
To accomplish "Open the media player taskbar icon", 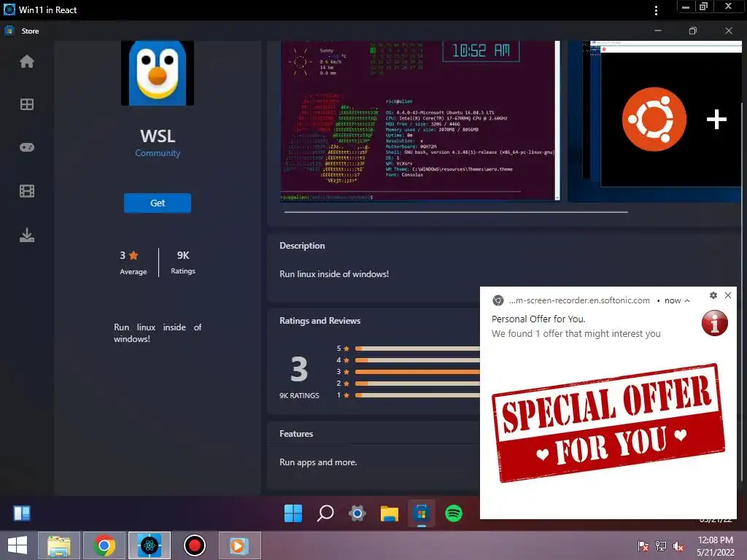I will (x=239, y=545).
